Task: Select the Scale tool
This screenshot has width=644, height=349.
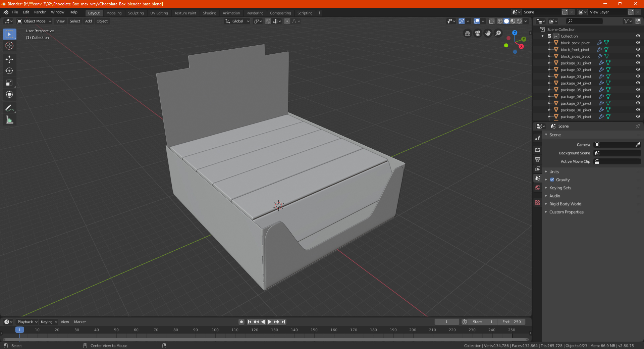Action: coord(9,83)
